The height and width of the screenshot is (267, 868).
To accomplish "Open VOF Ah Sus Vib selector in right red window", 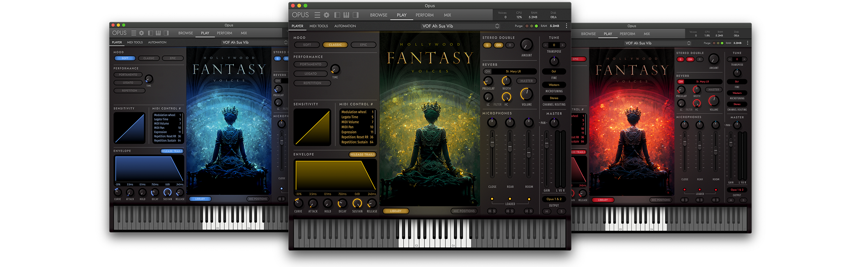I will tap(658, 43).
